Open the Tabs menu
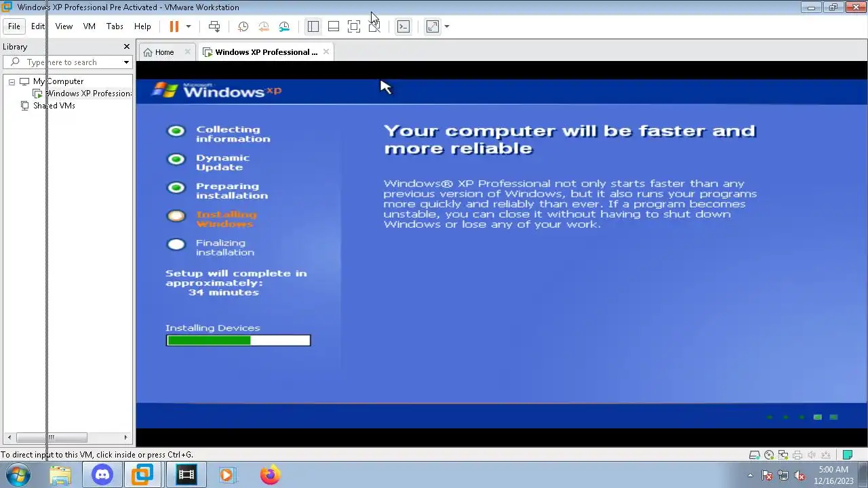The image size is (868, 488). (115, 26)
